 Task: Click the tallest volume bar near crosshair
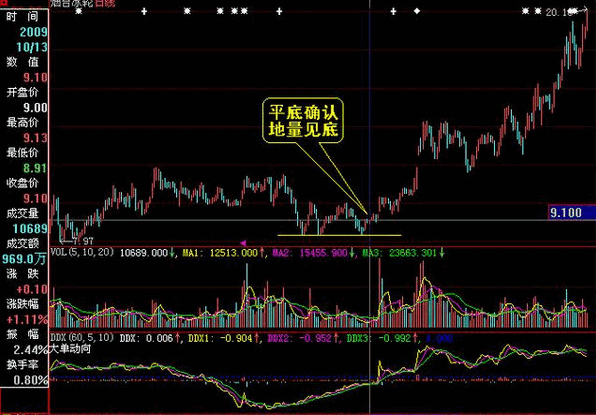[x=379, y=293]
